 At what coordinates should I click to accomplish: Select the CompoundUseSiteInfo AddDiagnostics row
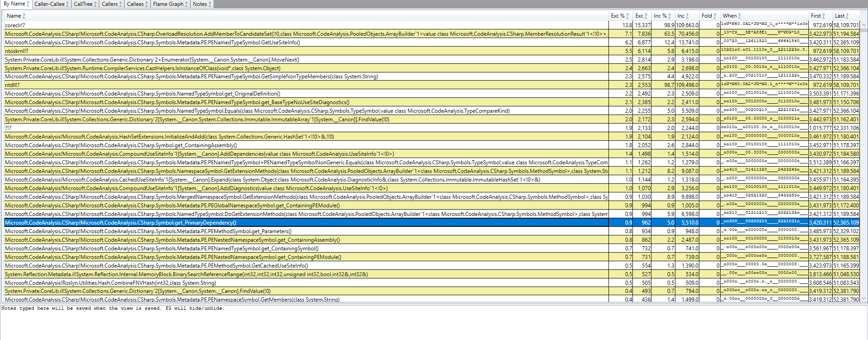(x=432, y=188)
